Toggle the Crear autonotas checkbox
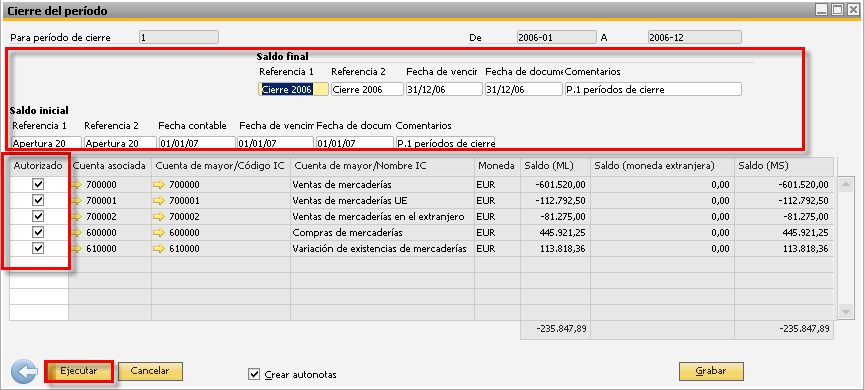The image size is (865, 390). (x=254, y=375)
